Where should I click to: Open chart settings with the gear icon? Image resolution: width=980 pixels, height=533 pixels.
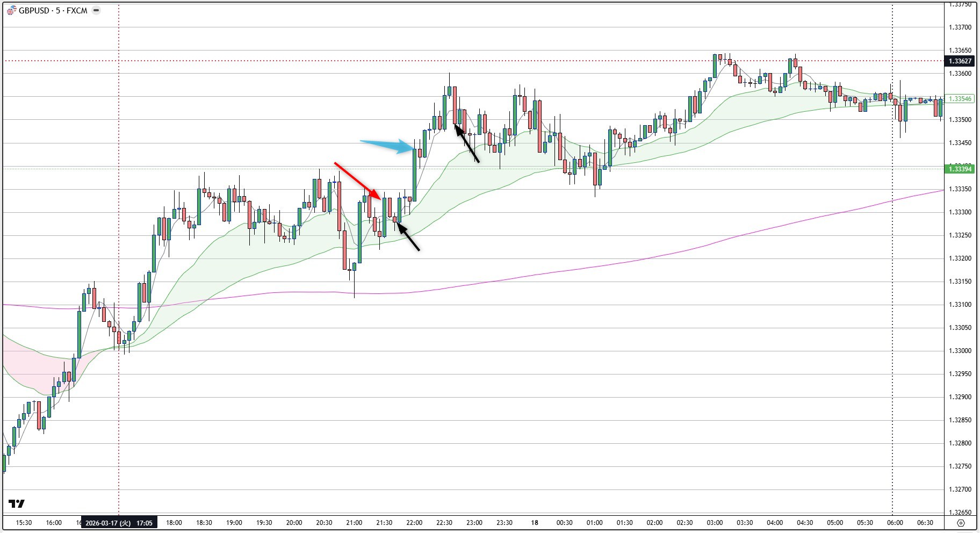[960, 522]
